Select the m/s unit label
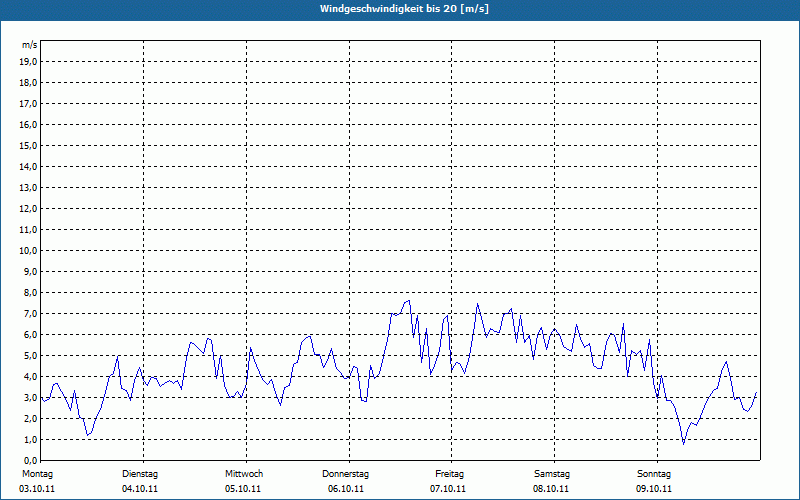Viewport: 800px width, 500px height. [29, 45]
